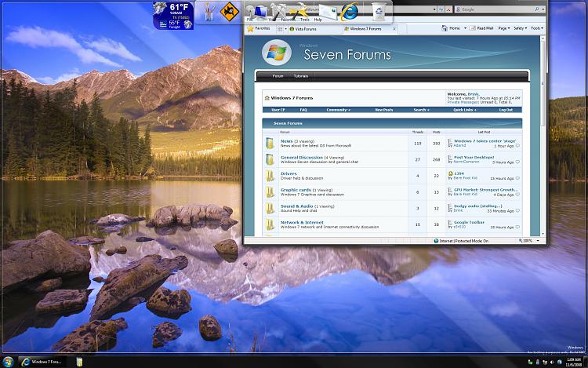Viewport: 588px width, 368px height.
Task: Click the pencil cup gadget icon
Action: pyautogui.click(x=209, y=12)
